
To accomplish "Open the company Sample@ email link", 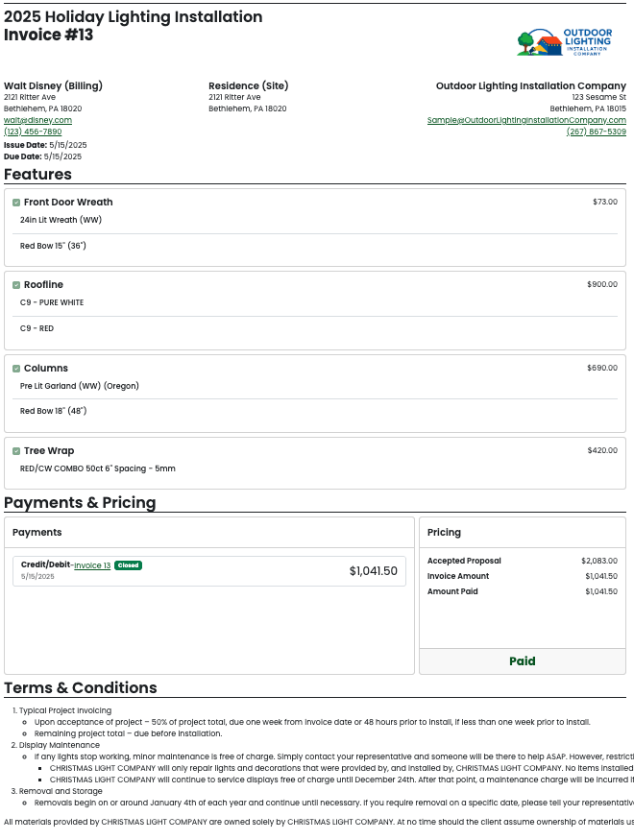I will [x=526, y=120].
